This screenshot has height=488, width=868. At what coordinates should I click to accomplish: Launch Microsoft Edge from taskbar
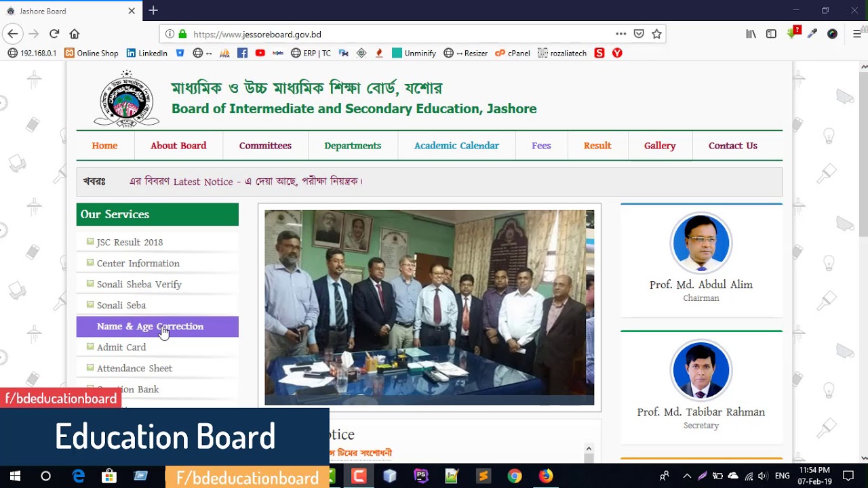click(x=79, y=476)
